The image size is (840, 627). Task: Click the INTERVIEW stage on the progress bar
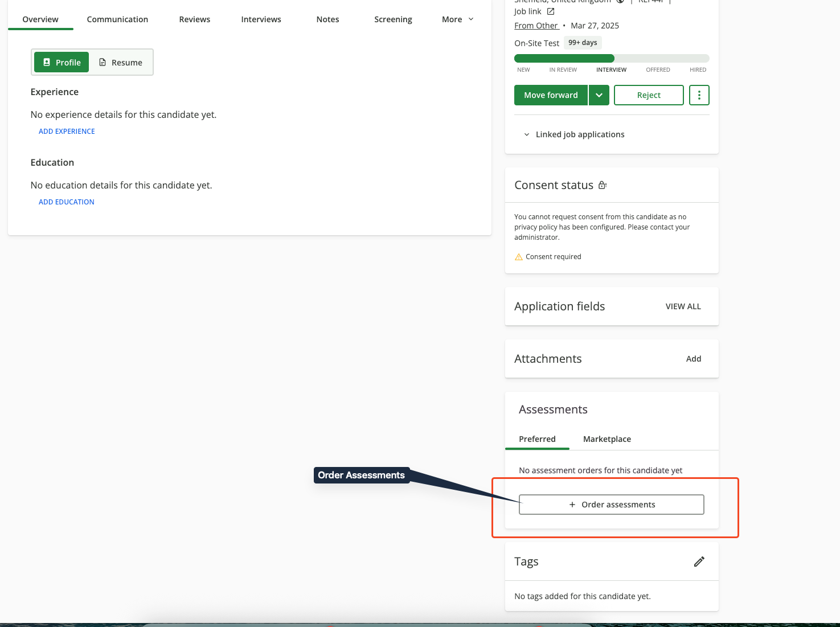click(x=611, y=69)
